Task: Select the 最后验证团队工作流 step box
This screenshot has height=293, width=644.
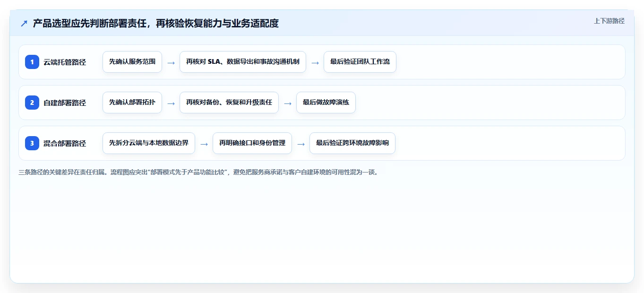Action: click(360, 62)
